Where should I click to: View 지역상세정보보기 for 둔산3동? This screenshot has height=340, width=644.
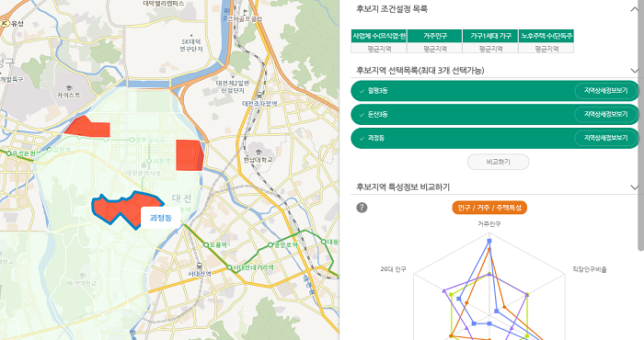pyautogui.click(x=605, y=115)
